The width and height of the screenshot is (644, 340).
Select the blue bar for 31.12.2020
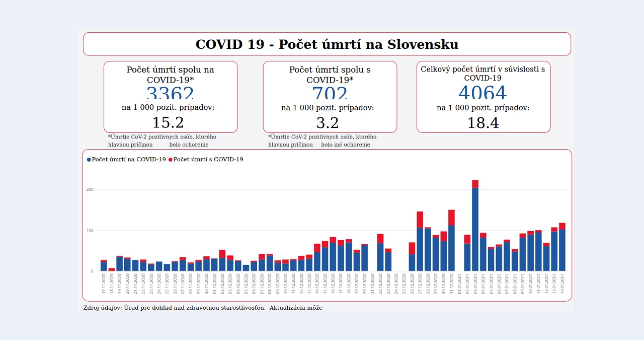(x=451, y=248)
